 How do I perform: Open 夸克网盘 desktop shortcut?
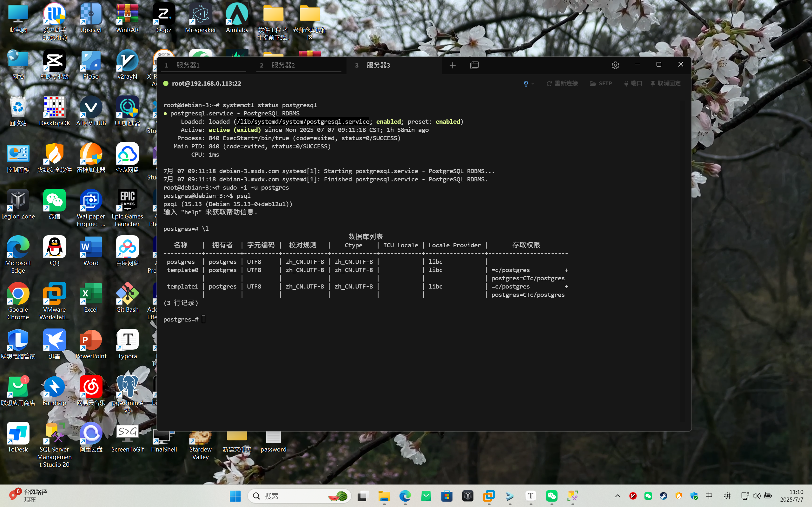click(128, 158)
